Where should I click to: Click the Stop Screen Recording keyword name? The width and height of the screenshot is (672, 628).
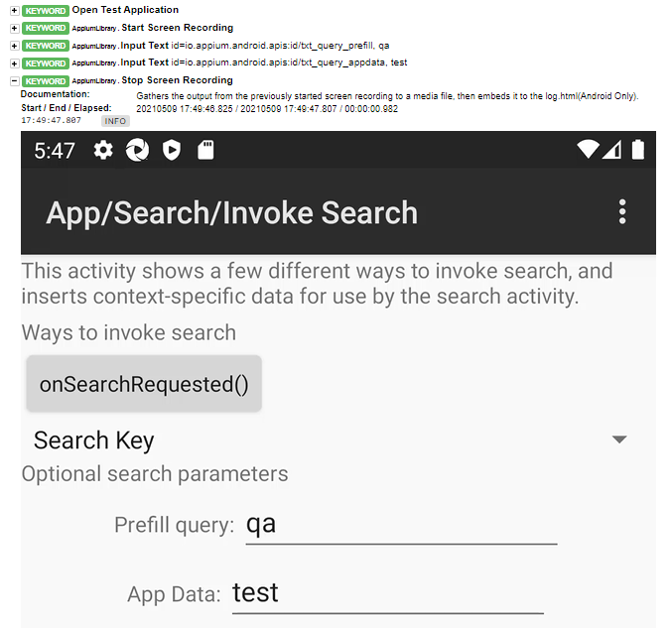[x=178, y=80]
